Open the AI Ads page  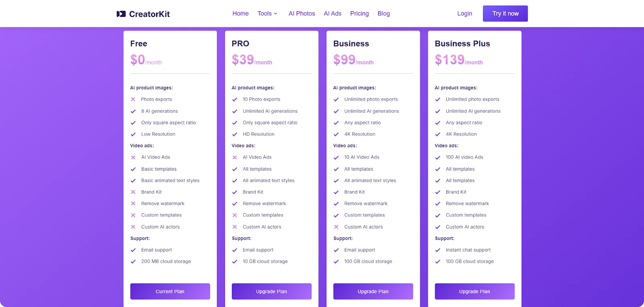(332, 13)
